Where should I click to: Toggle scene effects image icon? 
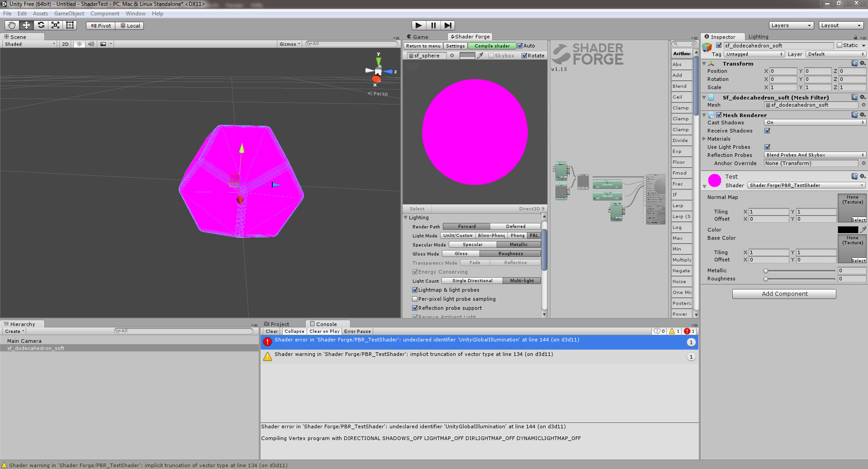coord(103,44)
